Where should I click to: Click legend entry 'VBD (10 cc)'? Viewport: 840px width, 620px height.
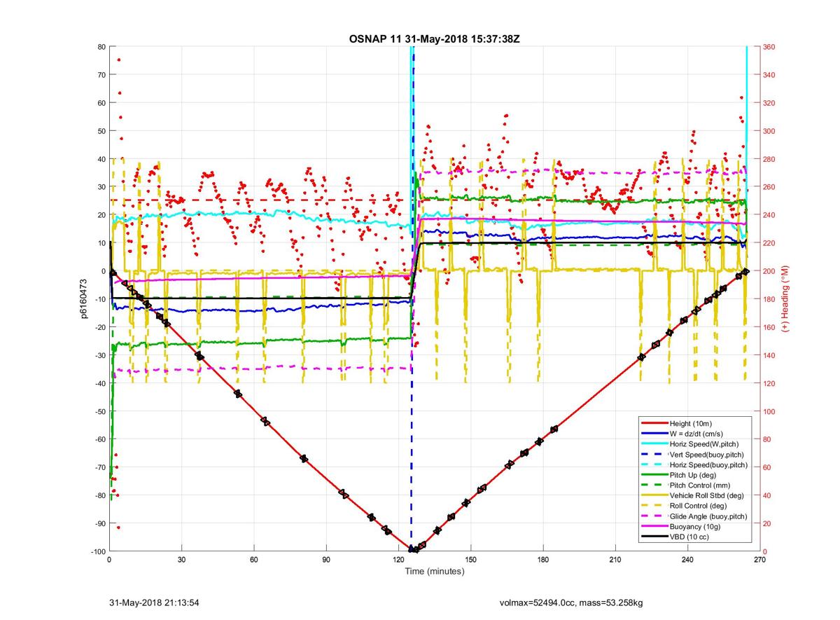[689, 537]
